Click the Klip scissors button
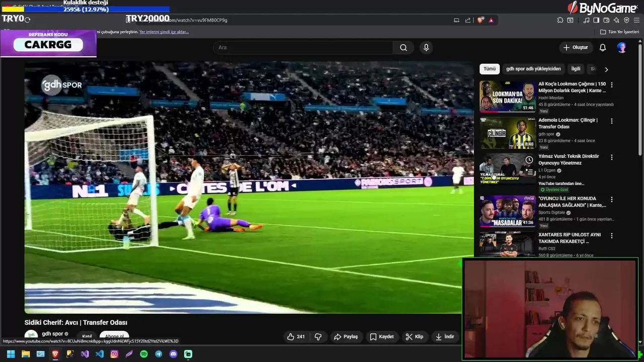The image size is (644, 362). (x=415, y=337)
